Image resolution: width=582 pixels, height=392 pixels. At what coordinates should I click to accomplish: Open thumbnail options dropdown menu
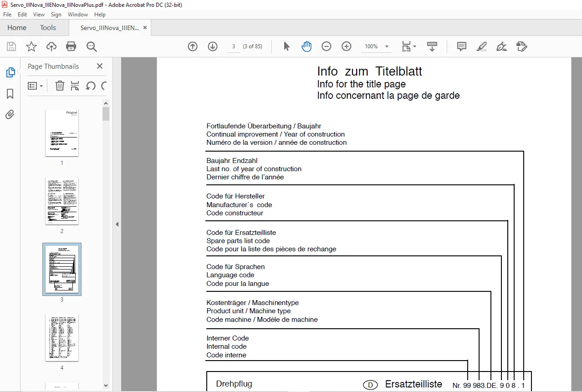[36, 86]
